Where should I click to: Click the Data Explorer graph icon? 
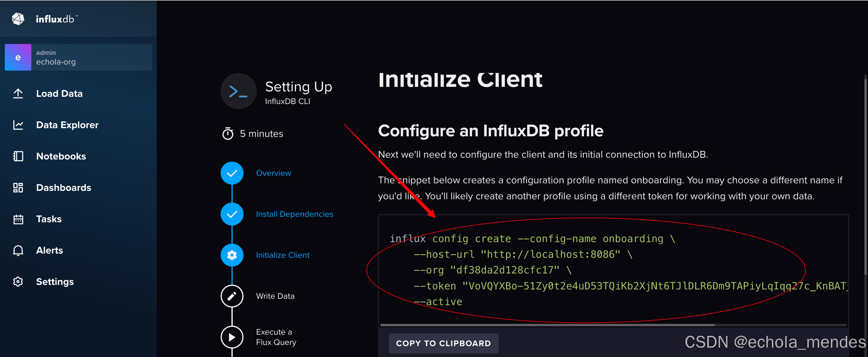coord(18,125)
